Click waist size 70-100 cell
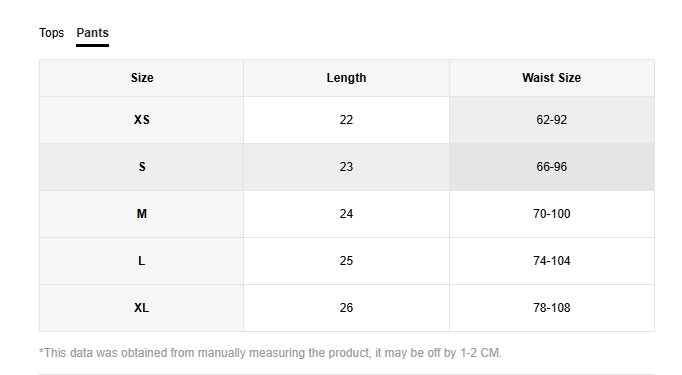682x375 pixels. click(x=552, y=214)
